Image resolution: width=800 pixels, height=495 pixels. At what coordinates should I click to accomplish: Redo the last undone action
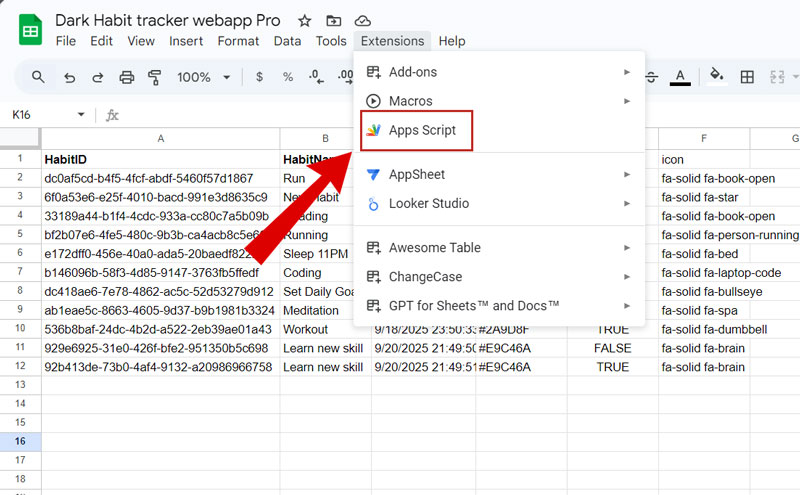point(97,77)
